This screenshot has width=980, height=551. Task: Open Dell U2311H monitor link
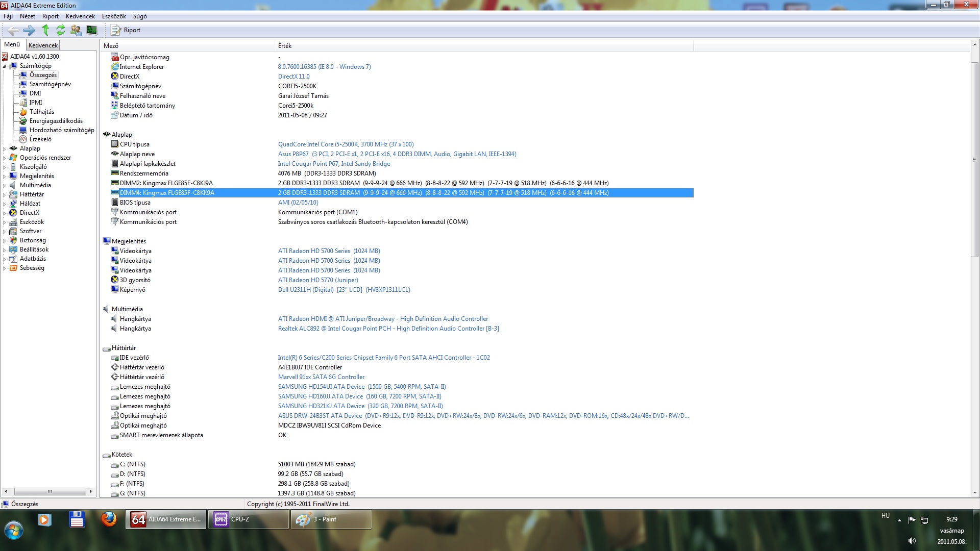[x=344, y=290]
